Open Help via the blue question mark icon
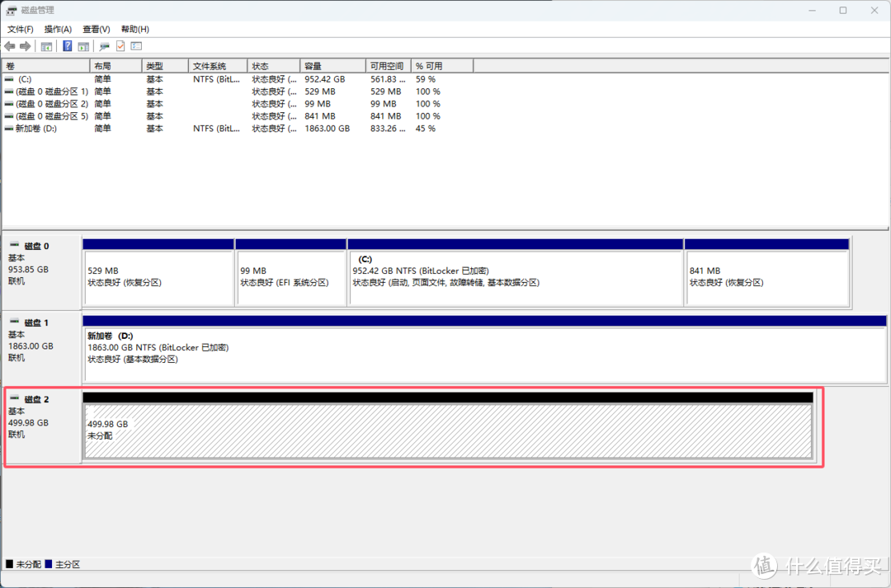Viewport: 891px width, 588px height. click(68, 46)
